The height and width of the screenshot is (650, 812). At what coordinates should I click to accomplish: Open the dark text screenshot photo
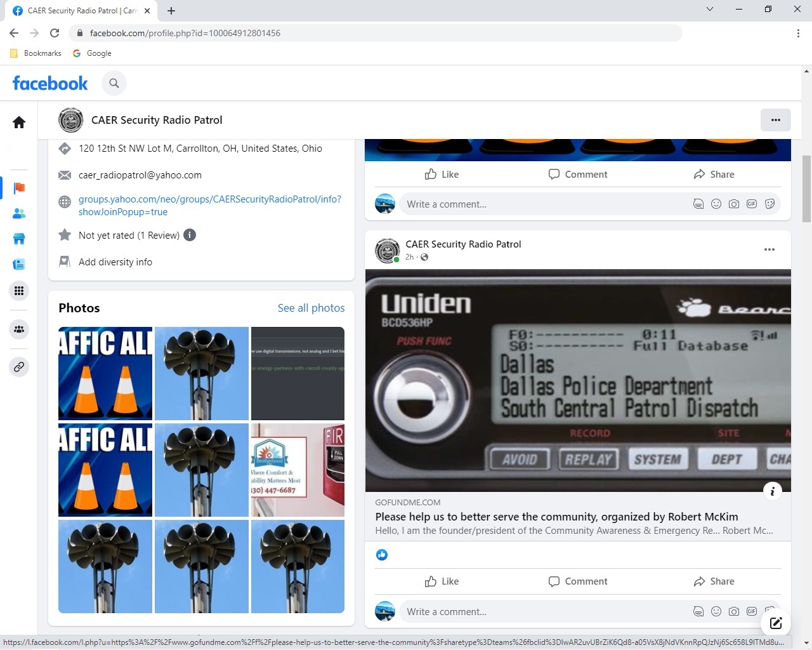click(298, 373)
